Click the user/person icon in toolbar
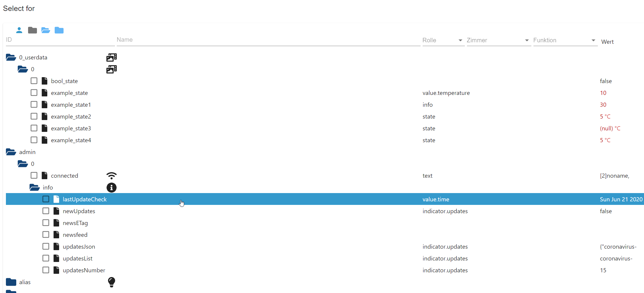 click(x=19, y=30)
